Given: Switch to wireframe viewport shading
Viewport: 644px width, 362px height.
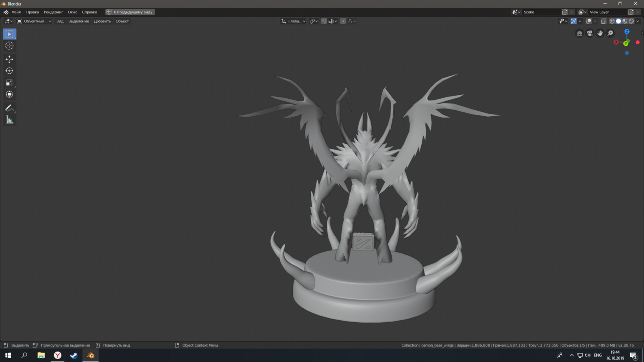Looking at the screenshot, I should tap(612, 21).
